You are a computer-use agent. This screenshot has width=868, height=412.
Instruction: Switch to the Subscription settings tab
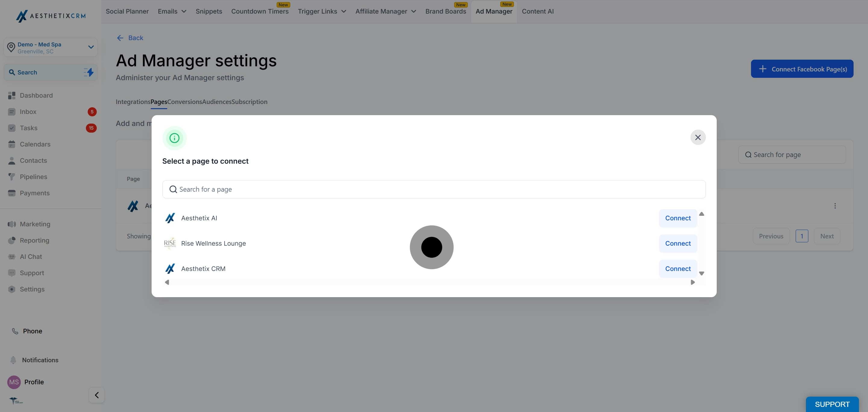[249, 102]
